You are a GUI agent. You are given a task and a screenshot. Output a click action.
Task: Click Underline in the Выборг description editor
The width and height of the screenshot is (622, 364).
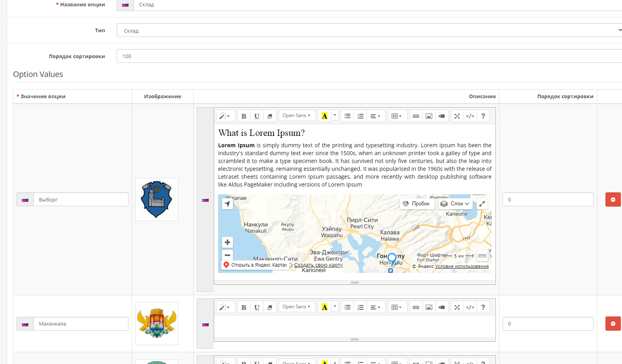[257, 116]
